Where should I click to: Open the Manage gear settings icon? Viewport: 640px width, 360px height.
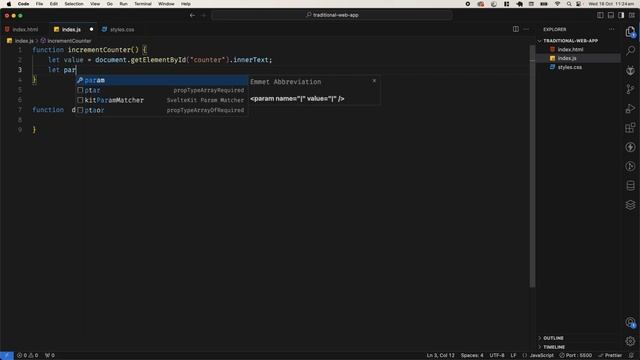pos(630,341)
